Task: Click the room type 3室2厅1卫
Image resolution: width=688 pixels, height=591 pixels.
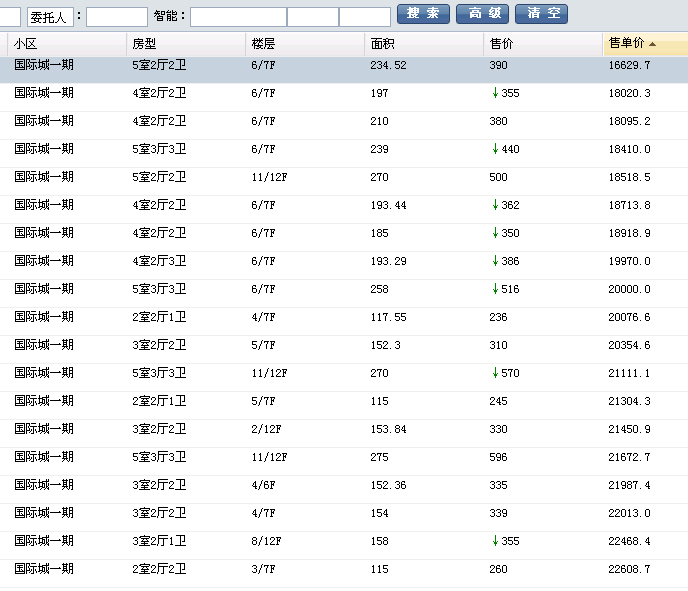Action: (x=159, y=541)
